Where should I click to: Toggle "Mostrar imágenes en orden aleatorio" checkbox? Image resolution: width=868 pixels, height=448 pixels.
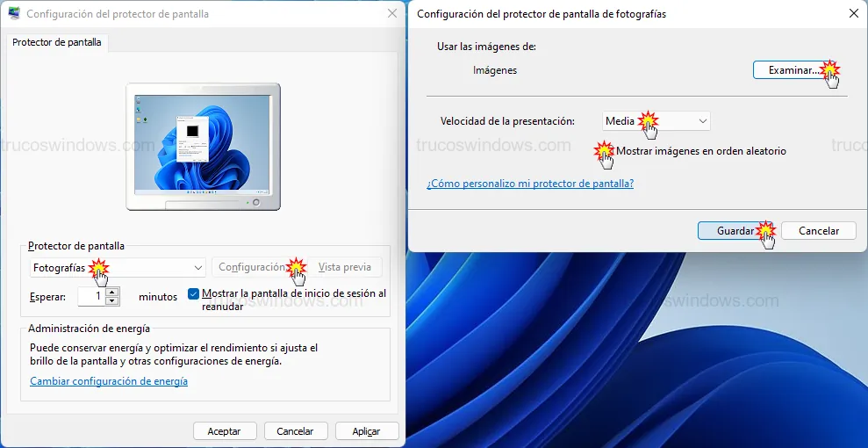click(x=606, y=151)
